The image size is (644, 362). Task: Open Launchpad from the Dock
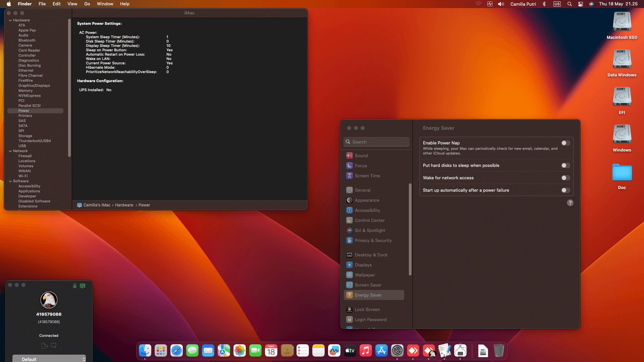pos(161,351)
